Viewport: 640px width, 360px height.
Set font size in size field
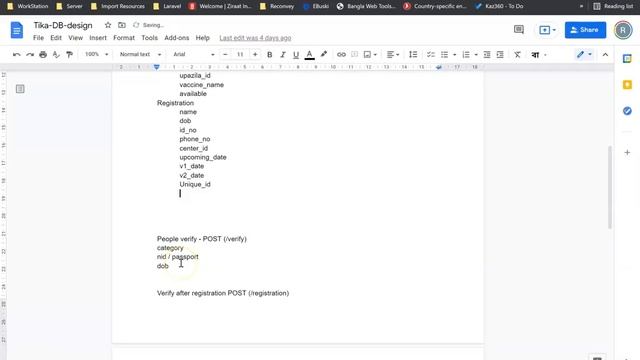click(x=240, y=55)
